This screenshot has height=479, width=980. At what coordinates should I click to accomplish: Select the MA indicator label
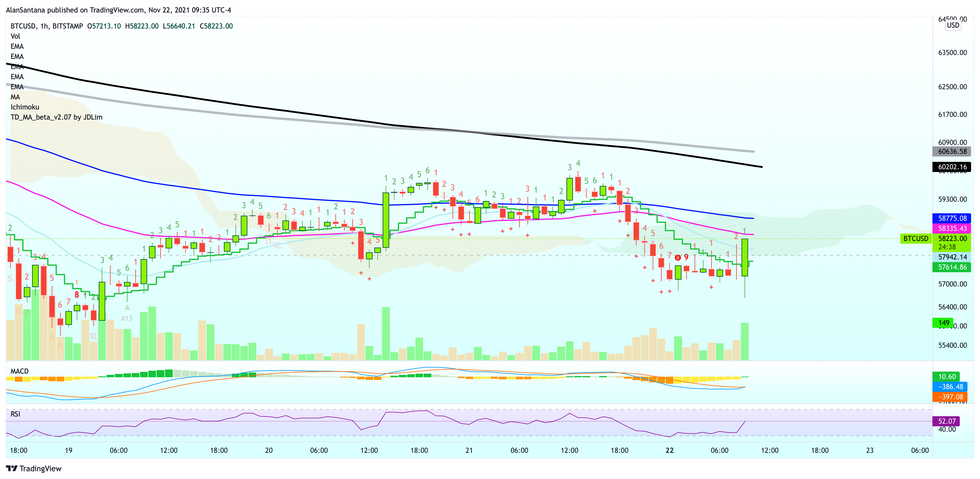15,97
